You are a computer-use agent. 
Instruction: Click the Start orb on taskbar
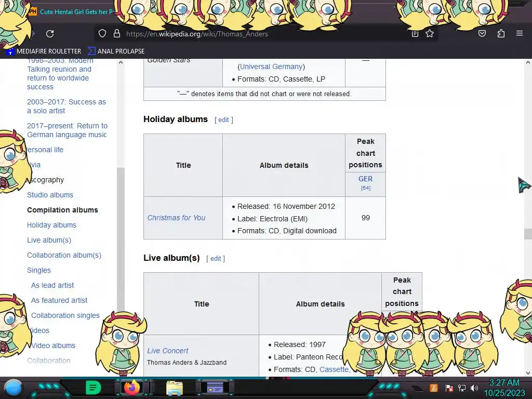[13, 388]
